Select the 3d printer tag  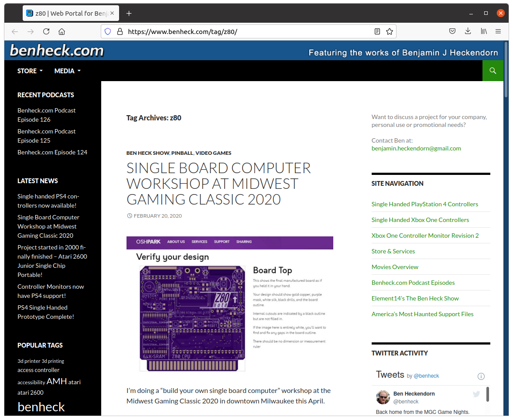click(x=29, y=361)
